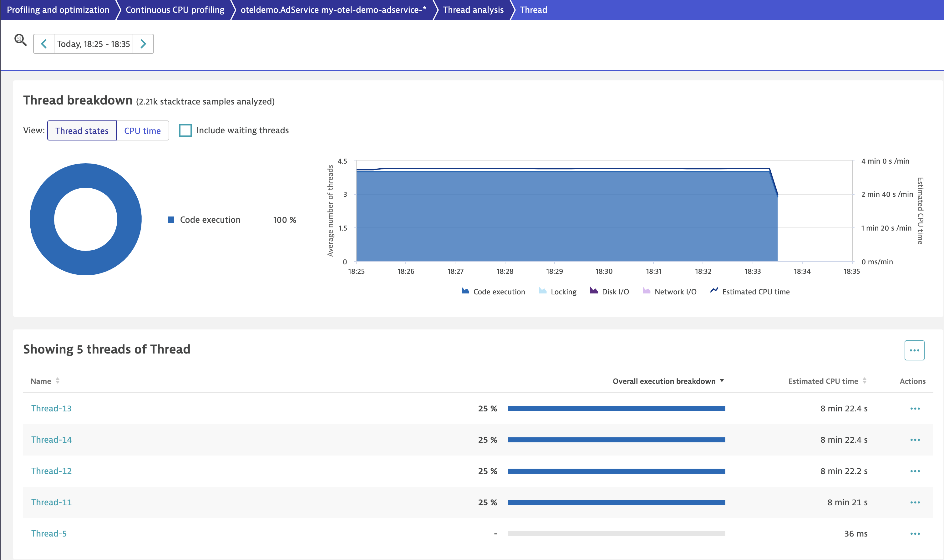This screenshot has width=944, height=560.
Task: Enable Include waiting threads checkbox
Action: pyautogui.click(x=185, y=130)
